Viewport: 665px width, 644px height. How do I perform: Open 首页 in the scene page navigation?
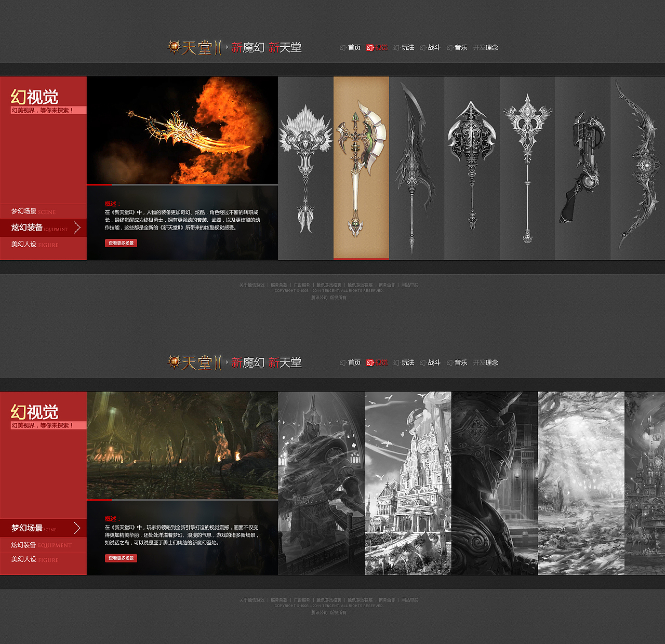coord(350,363)
